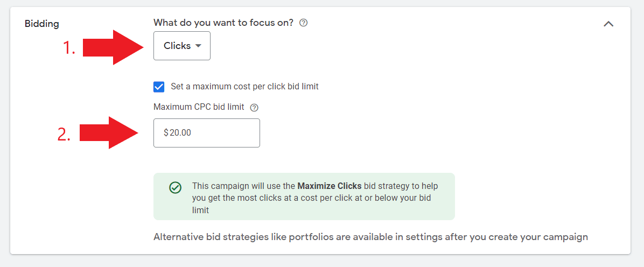The height and width of the screenshot is (267, 644).
Task: Collapse the Bidding section using the chevron
Action: coord(608,24)
